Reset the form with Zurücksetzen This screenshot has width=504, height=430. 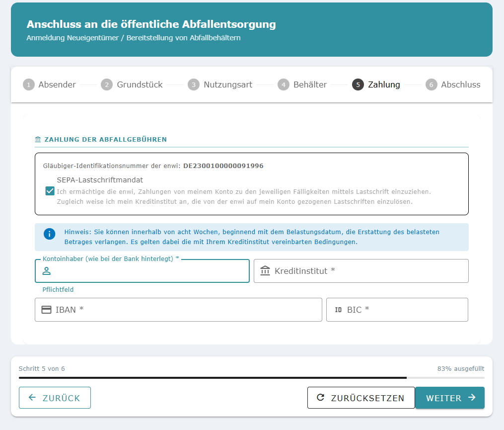[x=361, y=398]
